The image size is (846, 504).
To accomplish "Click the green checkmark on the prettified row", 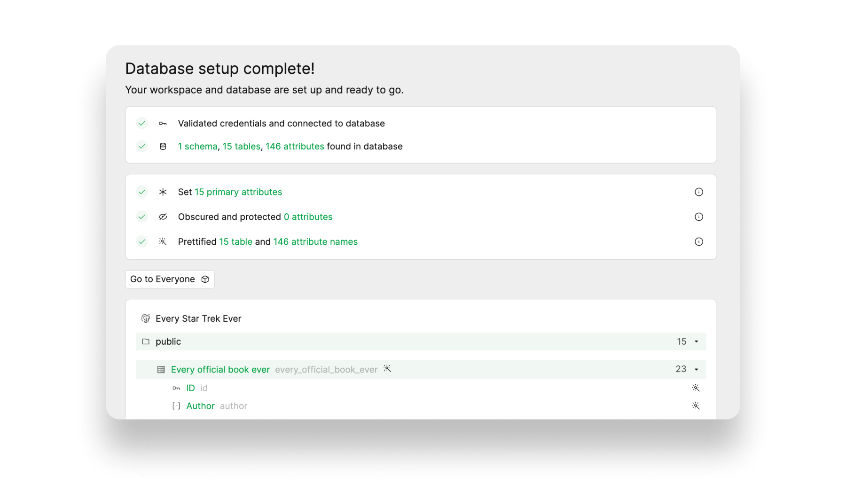I will pyautogui.click(x=141, y=242).
